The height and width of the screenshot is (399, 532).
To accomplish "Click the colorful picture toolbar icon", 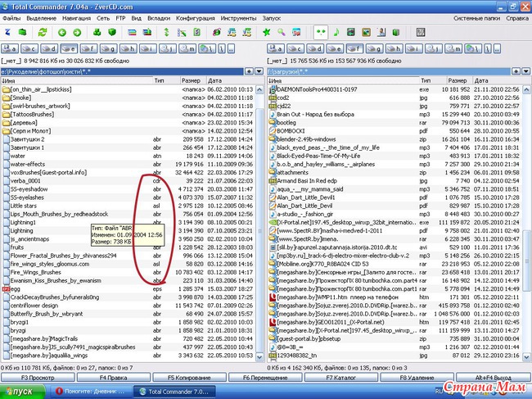I will [296, 32].
